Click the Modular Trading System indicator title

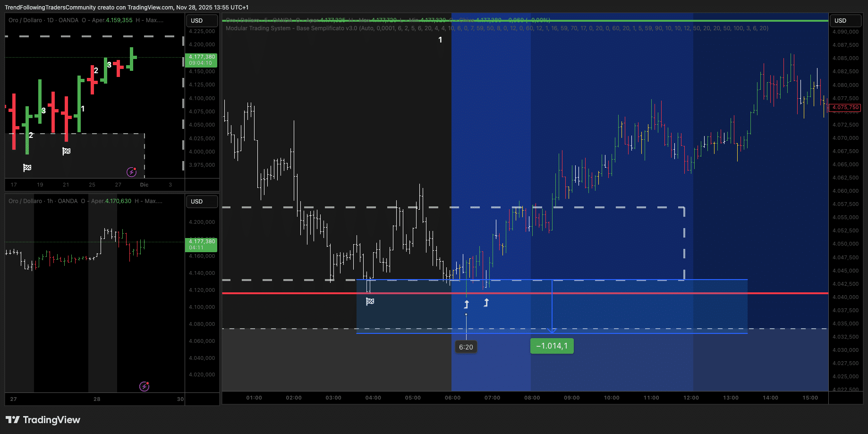291,28
